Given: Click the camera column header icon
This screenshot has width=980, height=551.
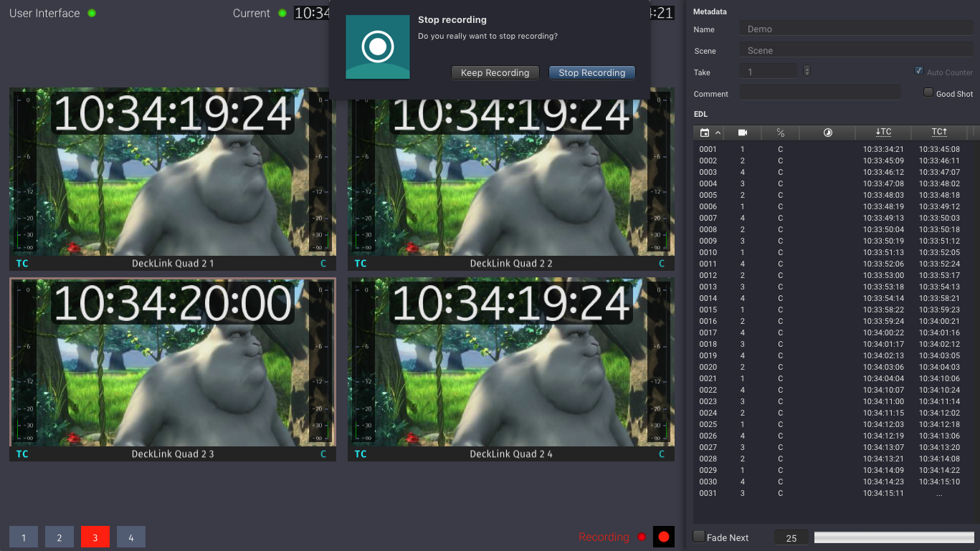Looking at the screenshot, I should click(x=743, y=133).
